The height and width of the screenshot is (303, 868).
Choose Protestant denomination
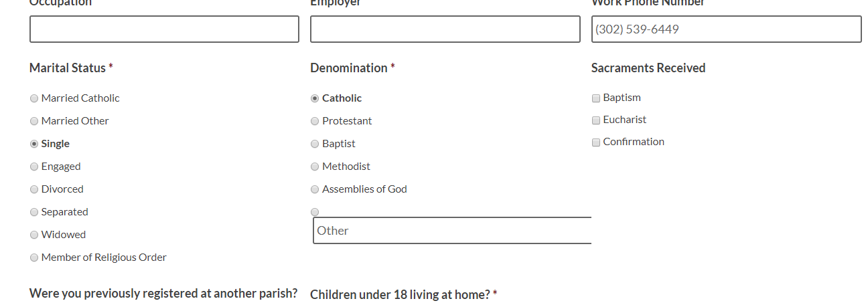point(315,121)
